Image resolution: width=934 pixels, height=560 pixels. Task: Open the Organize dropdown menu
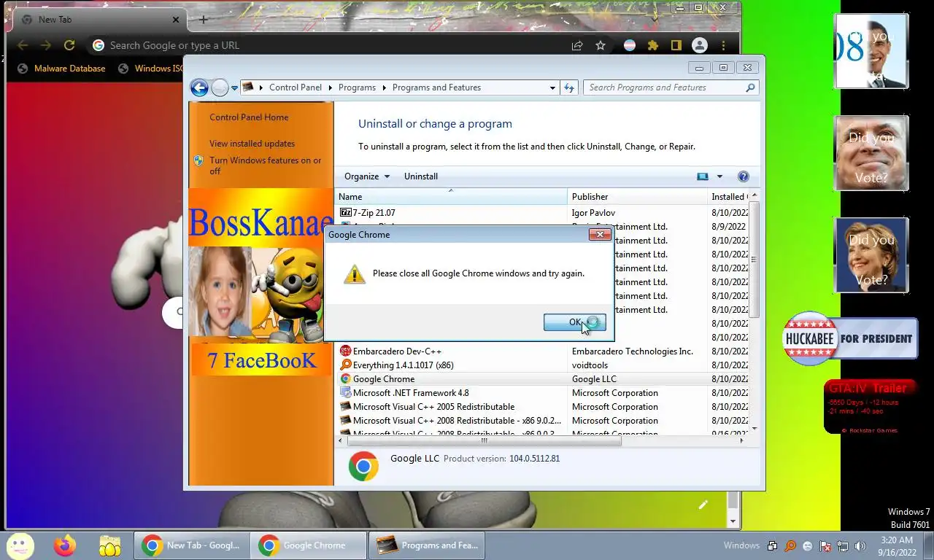pos(367,176)
